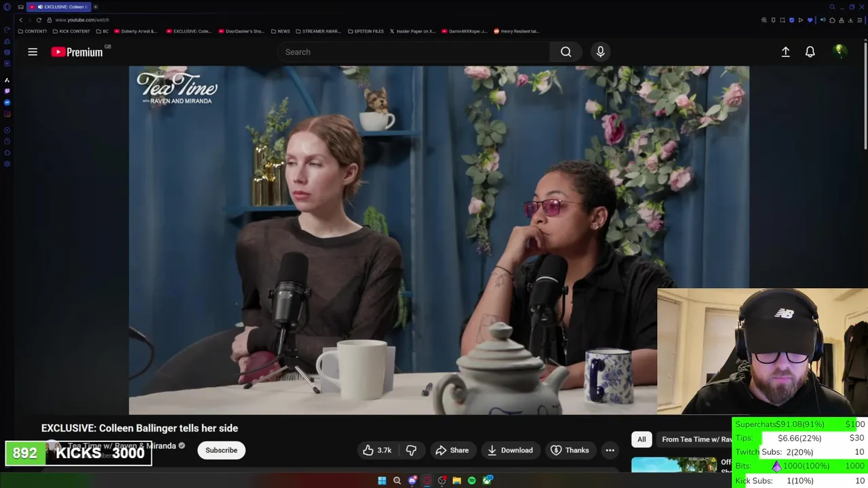868x488 pixels.
Task: Like the video with thumbs up
Action: click(377, 450)
